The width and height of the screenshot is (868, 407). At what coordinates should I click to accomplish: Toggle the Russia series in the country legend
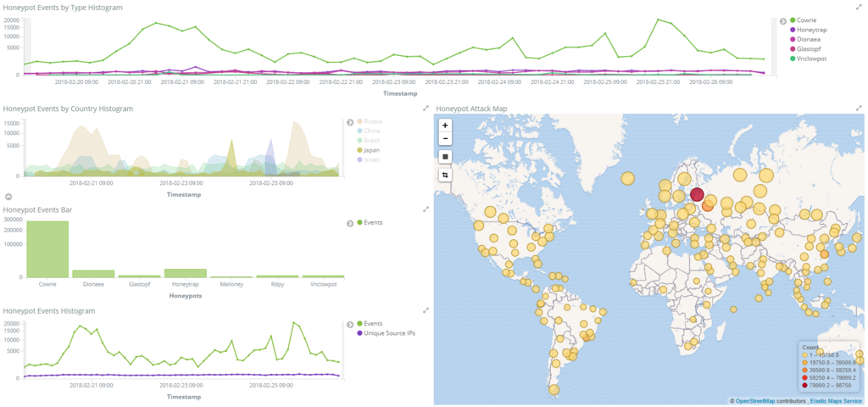coord(370,121)
